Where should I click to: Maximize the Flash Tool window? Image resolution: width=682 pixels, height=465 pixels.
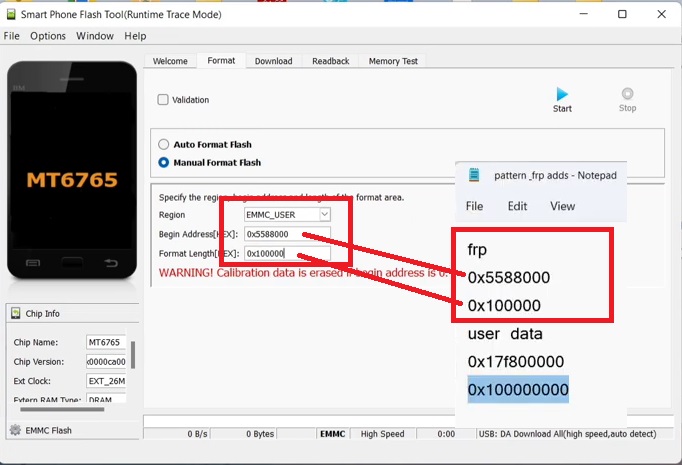coord(622,14)
